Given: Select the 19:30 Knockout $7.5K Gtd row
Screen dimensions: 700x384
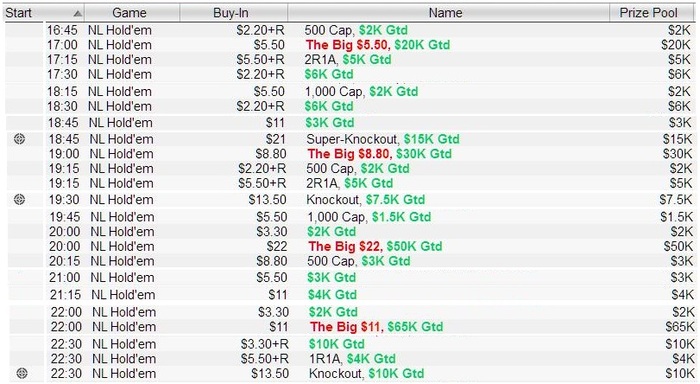Looking at the screenshot, I should click(371, 200).
